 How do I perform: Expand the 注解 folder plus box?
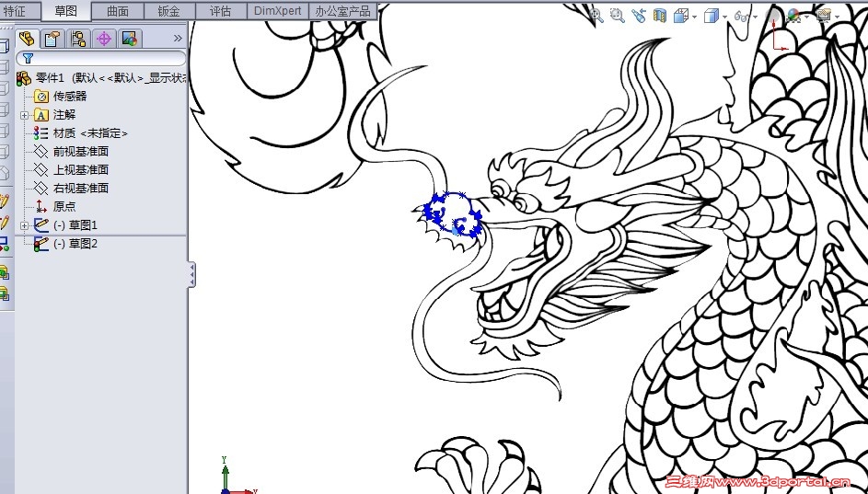pos(24,115)
